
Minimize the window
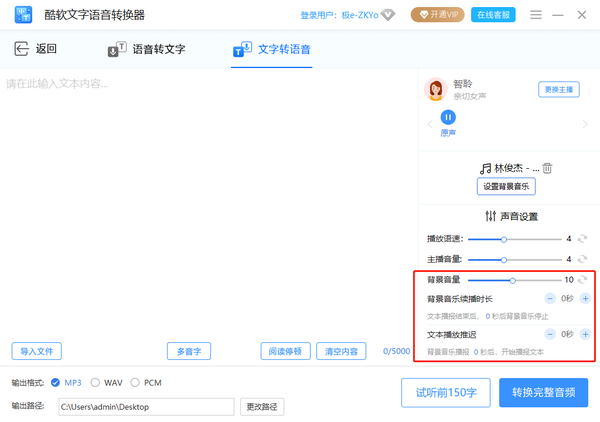tap(558, 15)
